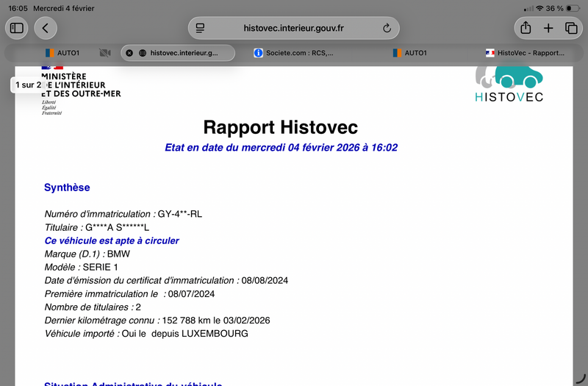588x386 pixels.
Task: Tap the clock in the status bar
Action: point(16,8)
